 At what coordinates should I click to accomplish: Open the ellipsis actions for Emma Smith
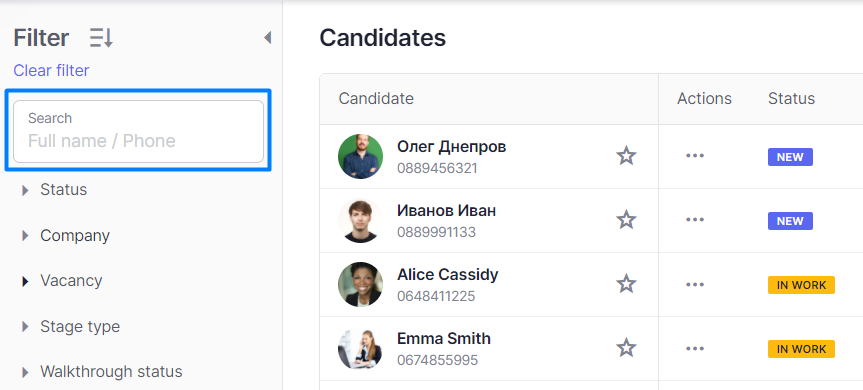[695, 348]
